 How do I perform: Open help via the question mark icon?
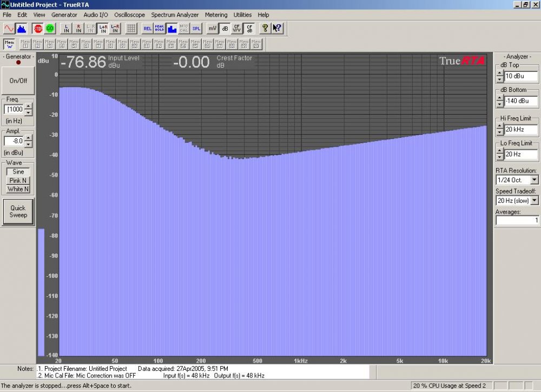pos(265,28)
